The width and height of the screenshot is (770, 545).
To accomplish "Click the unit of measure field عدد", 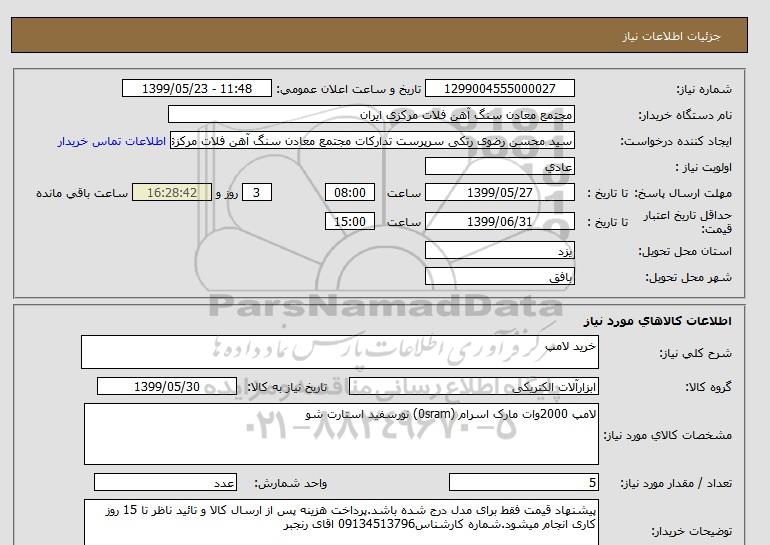I will click(x=165, y=483).
